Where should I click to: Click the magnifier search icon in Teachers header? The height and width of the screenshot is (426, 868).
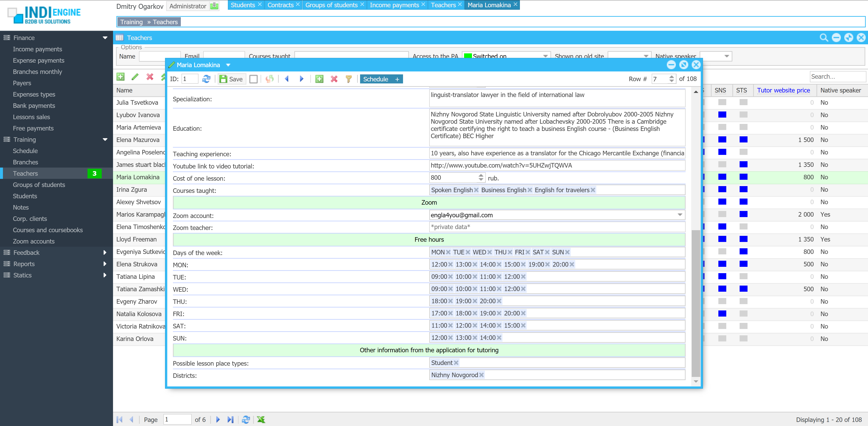(823, 38)
